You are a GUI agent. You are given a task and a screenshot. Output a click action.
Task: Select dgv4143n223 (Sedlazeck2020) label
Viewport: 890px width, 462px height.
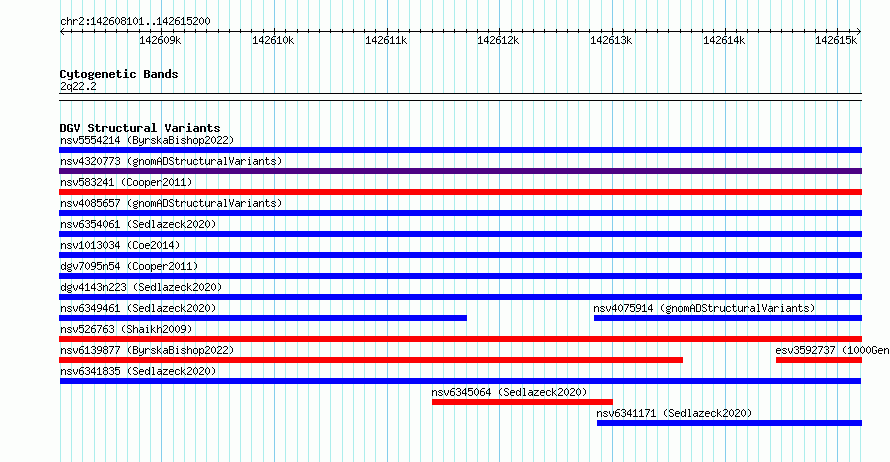[141, 287]
